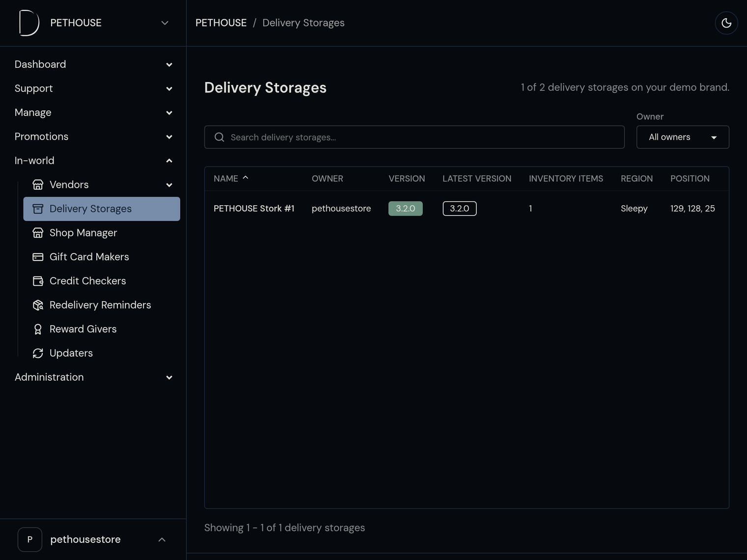Click the Reward Givers ribbon icon
747x560 pixels.
point(38,329)
